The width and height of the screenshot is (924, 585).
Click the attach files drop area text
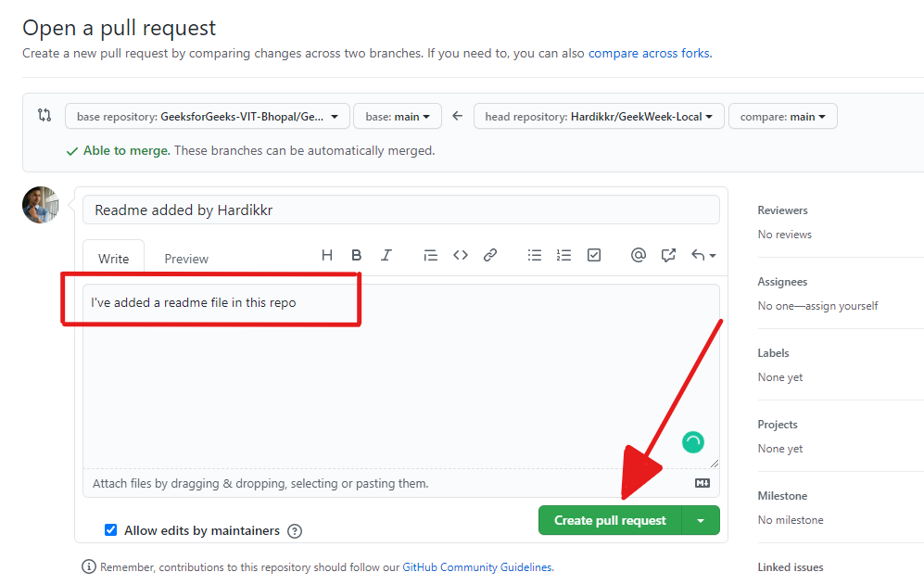coord(260,483)
